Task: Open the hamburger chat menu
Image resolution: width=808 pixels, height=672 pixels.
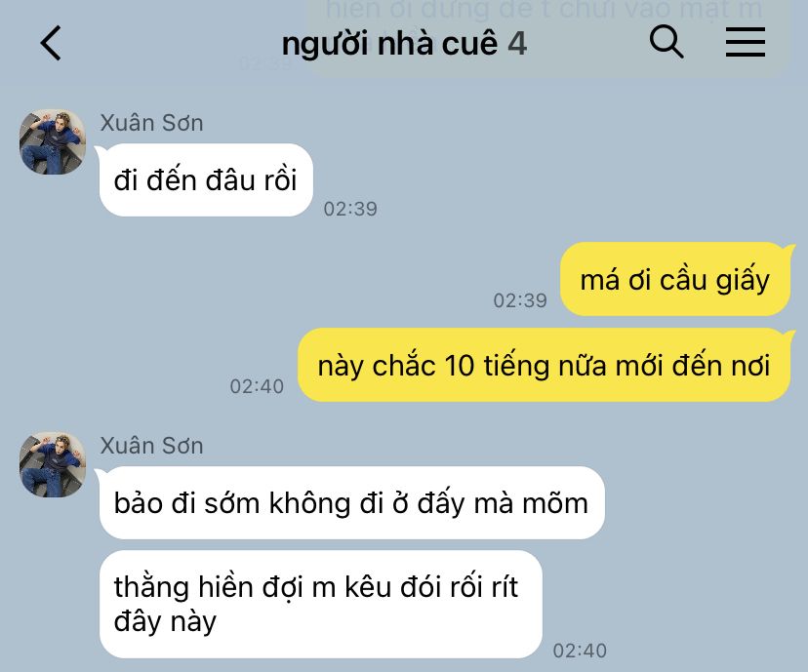Action: click(746, 42)
